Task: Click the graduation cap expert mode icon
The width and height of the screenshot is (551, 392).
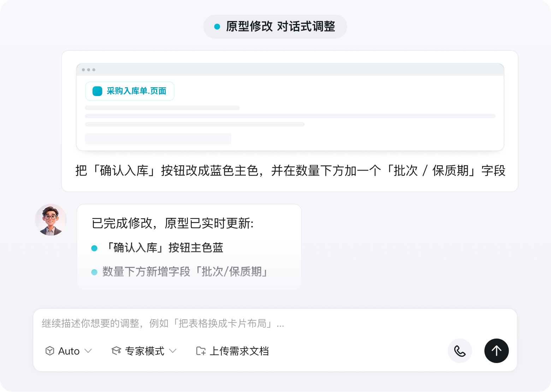Action: click(x=116, y=351)
